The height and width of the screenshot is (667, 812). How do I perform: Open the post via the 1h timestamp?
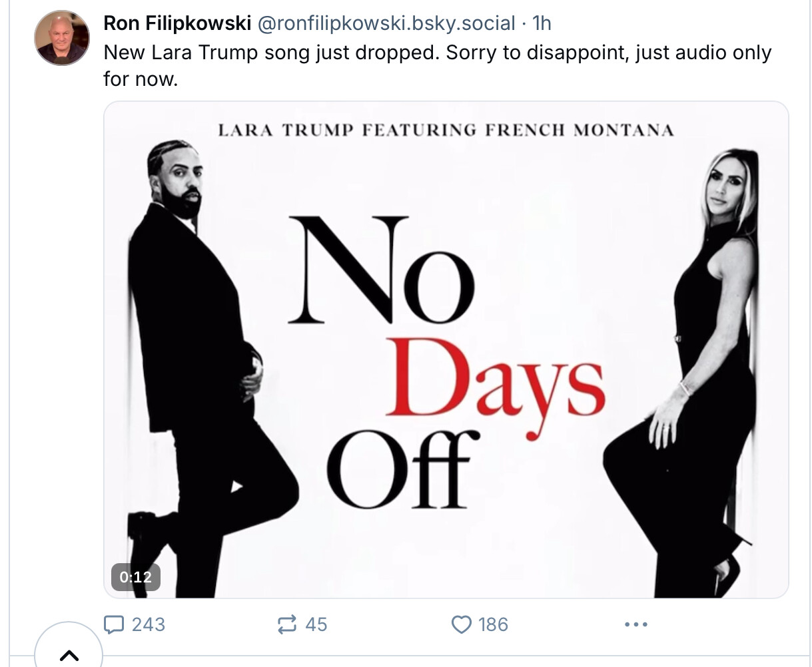542,23
